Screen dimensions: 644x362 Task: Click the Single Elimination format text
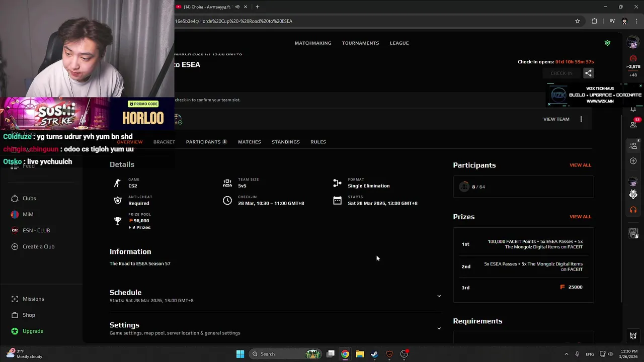pos(368,186)
